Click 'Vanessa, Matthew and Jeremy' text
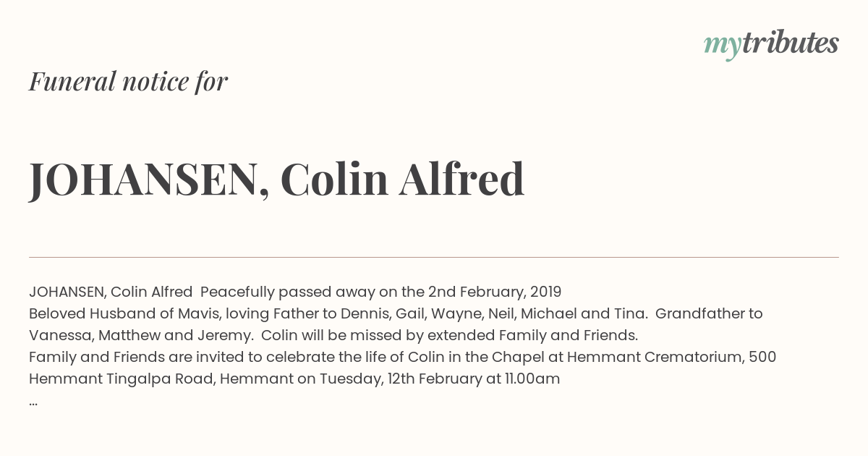Viewport: 868px width, 456px height. point(141,335)
